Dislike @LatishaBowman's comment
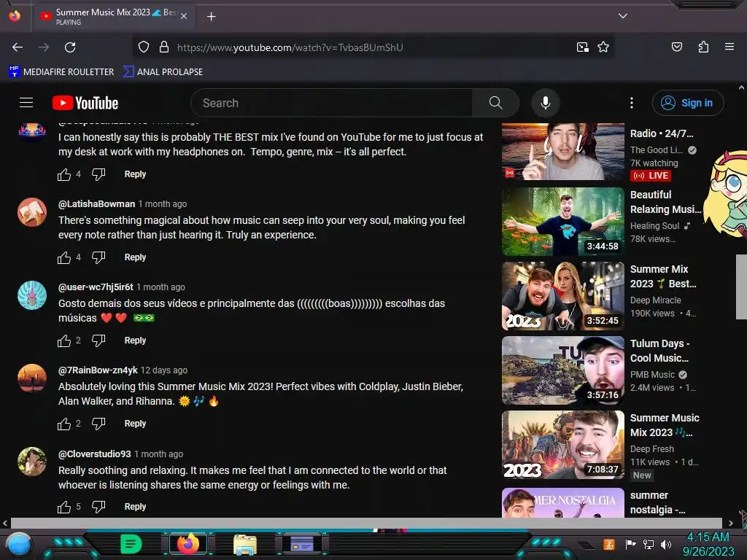This screenshot has width=747, height=560. tap(98, 257)
